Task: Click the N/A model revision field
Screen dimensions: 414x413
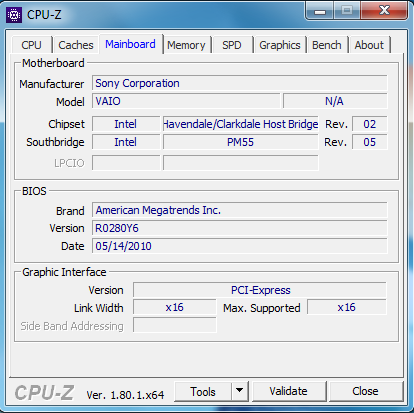Action: tap(335, 101)
